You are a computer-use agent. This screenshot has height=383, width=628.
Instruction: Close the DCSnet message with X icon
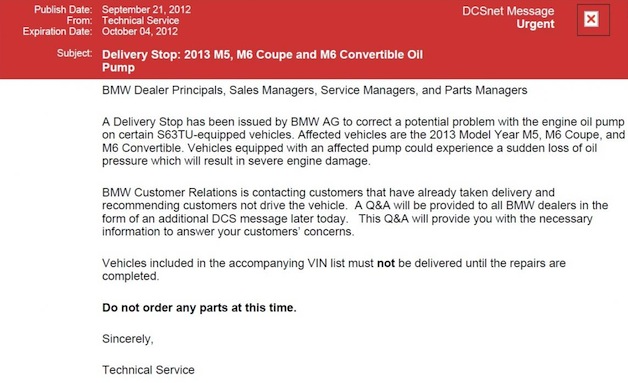point(593,20)
